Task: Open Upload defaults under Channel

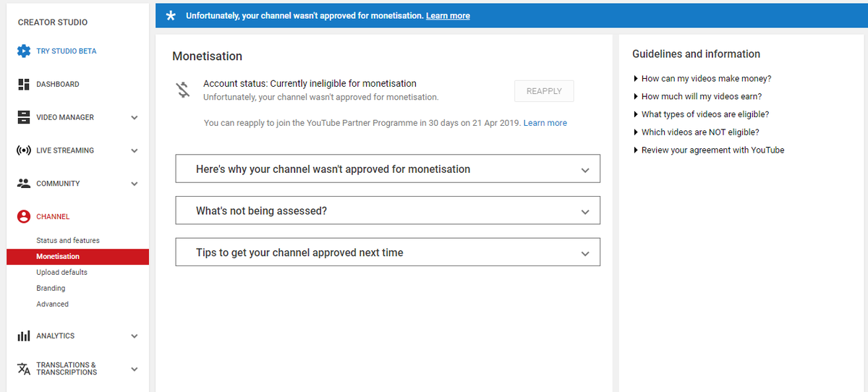Action: (61, 272)
